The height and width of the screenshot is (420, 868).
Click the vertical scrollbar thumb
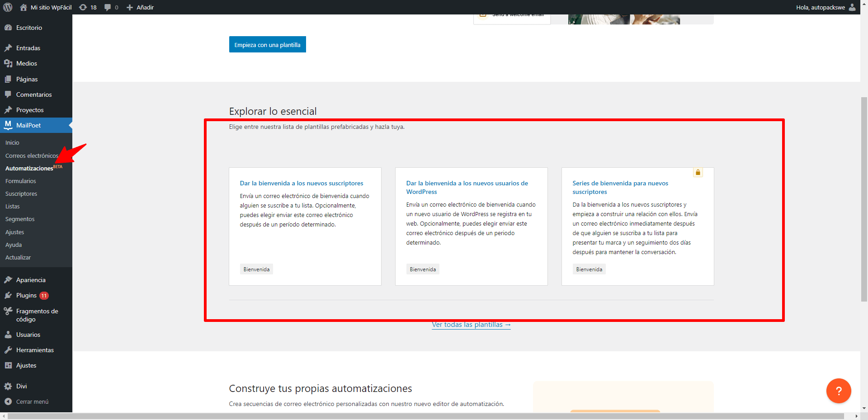tap(864, 199)
